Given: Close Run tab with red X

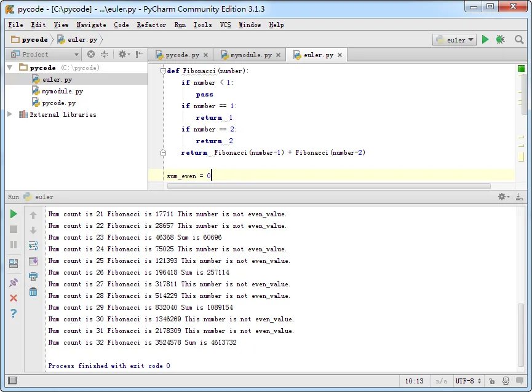Looking at the screenshot, I should 14,298.
